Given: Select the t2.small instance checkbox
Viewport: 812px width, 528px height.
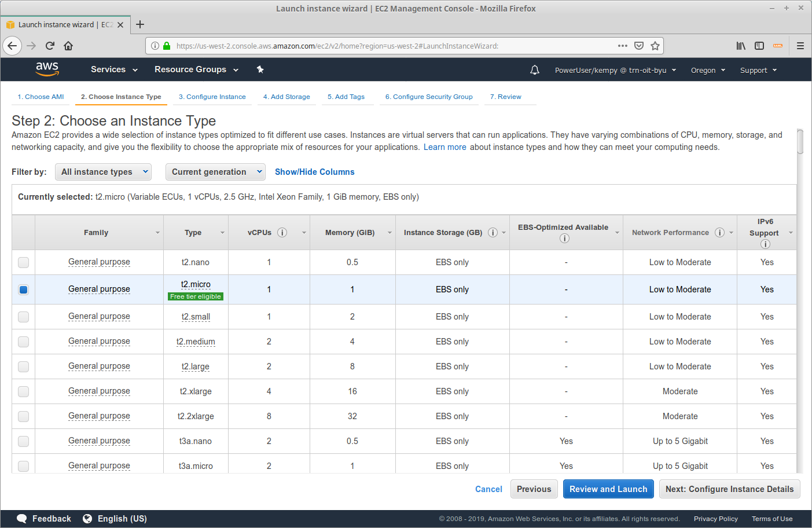Looking at the screenshot, I should (23, 317).
